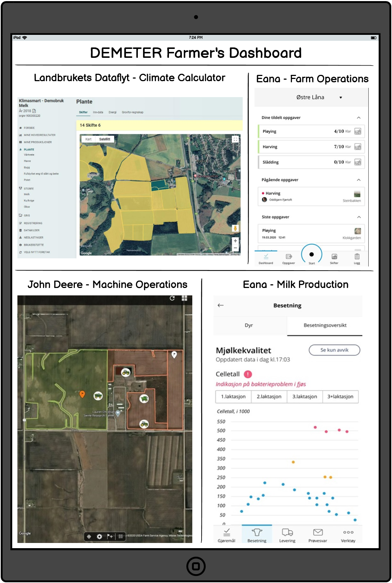The width and height of the screenshot is (392, 583).
Task: Select the 3.laktasjon filter
Action: click(x=305, y=397)
